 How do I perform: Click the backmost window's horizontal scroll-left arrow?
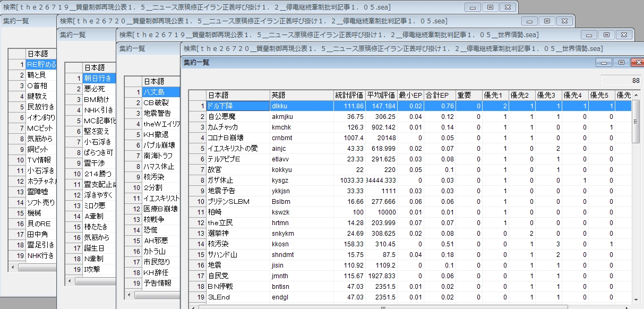(12, 267)
